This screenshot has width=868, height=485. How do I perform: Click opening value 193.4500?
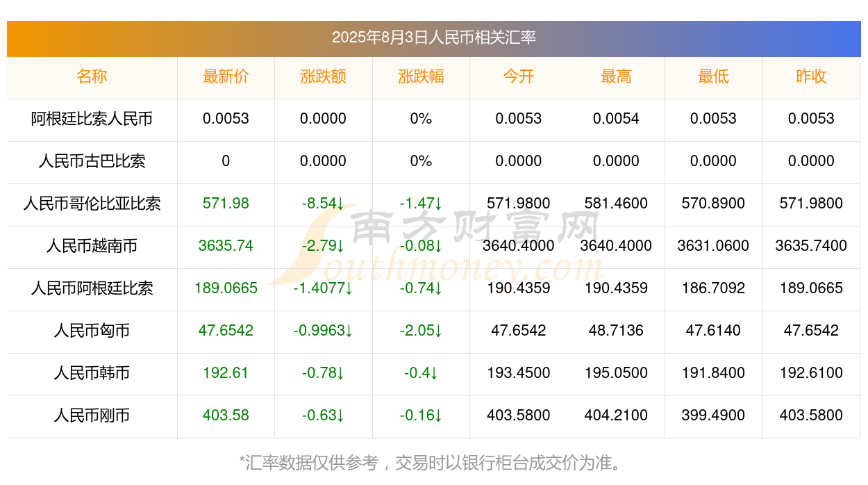tap(519, 373)
